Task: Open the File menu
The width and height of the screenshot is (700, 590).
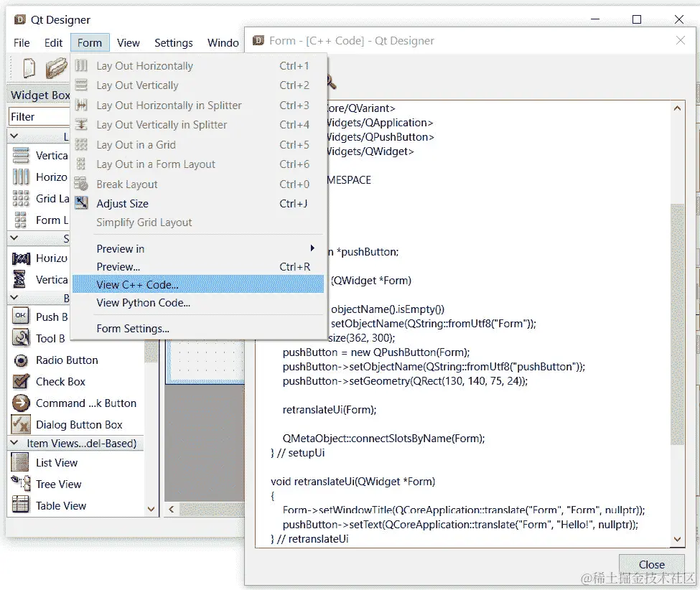Action: 22,43
